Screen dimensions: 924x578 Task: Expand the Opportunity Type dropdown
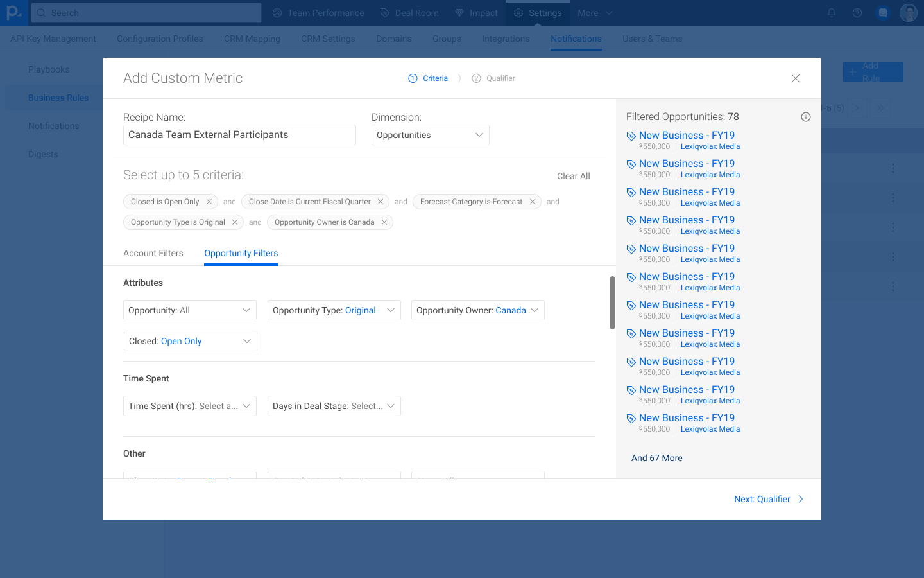pos(334,310)
